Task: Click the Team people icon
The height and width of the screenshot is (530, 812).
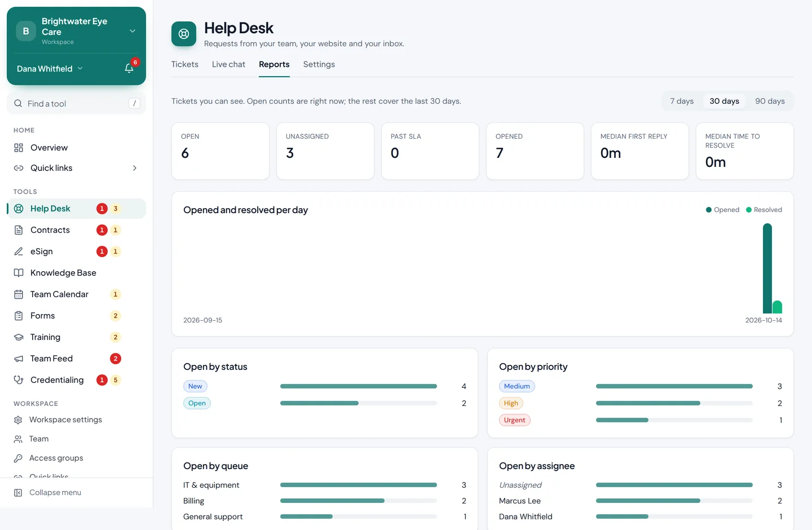Action: [x=18, y=439]
